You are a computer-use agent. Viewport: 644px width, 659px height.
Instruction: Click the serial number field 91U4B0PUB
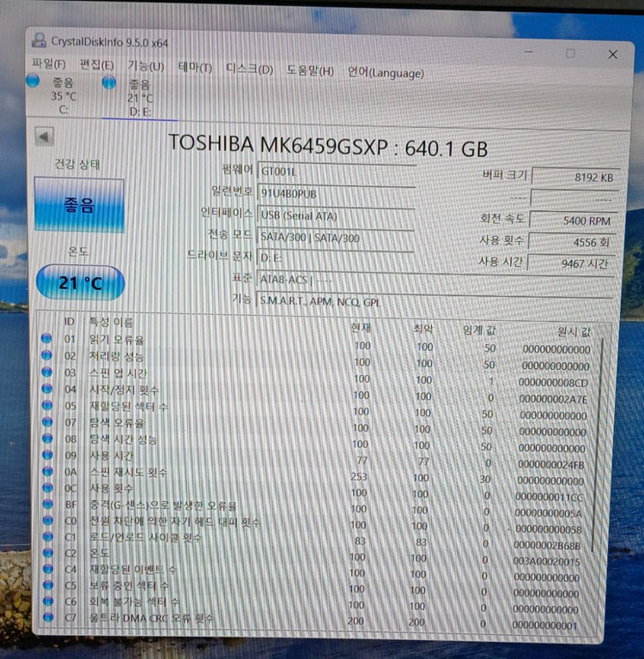point(336,193)
